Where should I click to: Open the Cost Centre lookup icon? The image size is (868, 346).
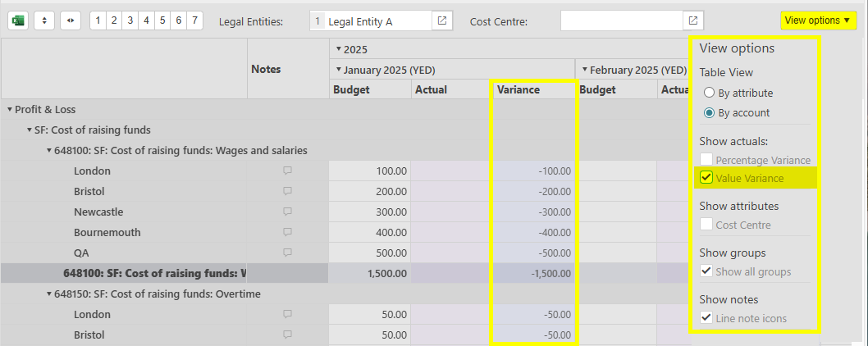click(x=693, y=20)
